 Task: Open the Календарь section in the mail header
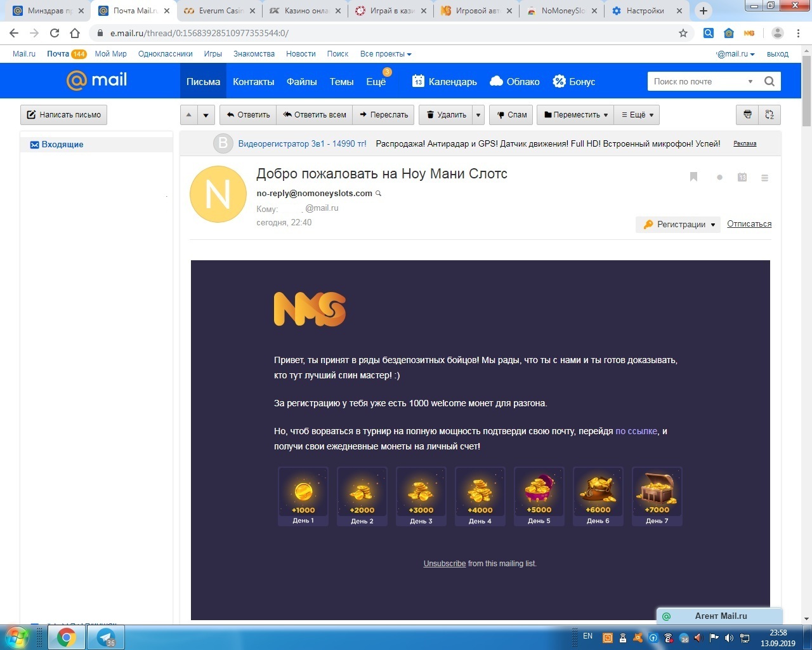(x=445, y=81)
